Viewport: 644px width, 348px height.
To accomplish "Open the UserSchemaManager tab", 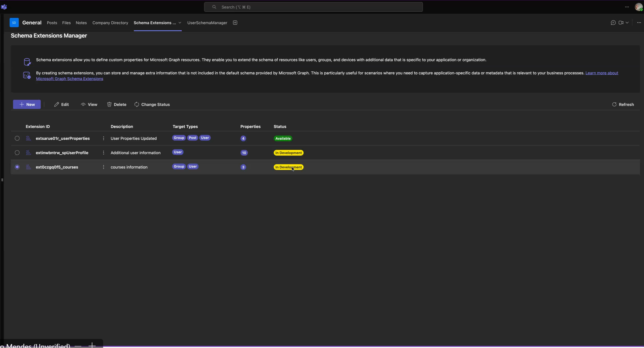I will [x=207, y=23].
